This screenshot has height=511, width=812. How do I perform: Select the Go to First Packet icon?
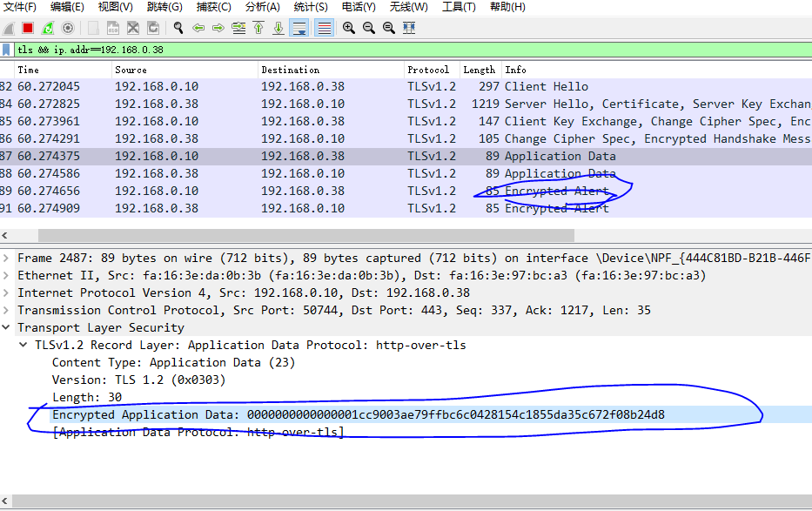[x=258, y=27]
